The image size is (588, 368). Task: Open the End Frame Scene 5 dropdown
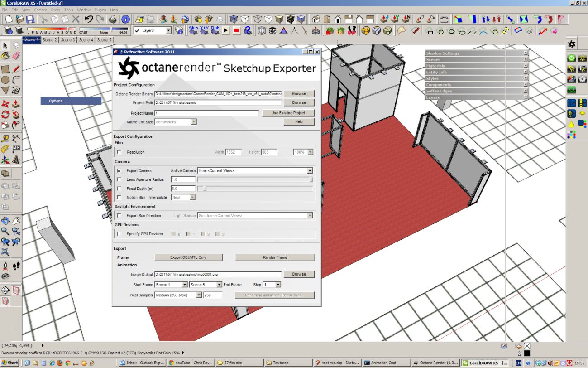coord(219,285)
